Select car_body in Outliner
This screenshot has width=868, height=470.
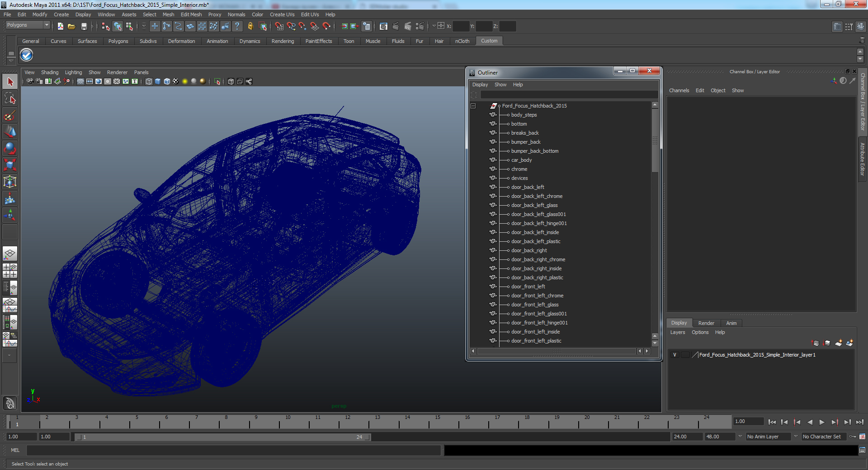pos(521,160)
